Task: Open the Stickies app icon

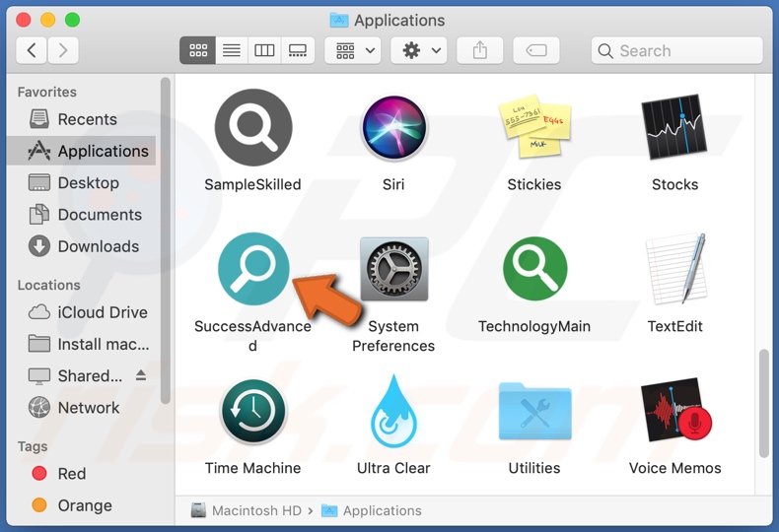Action: [x=534, y=126]
